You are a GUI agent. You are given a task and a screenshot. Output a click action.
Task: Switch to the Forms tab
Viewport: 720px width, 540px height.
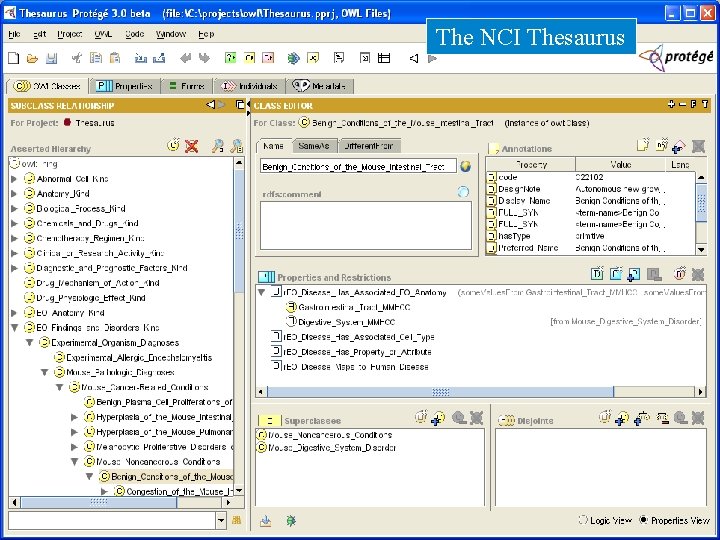[187, 86]
